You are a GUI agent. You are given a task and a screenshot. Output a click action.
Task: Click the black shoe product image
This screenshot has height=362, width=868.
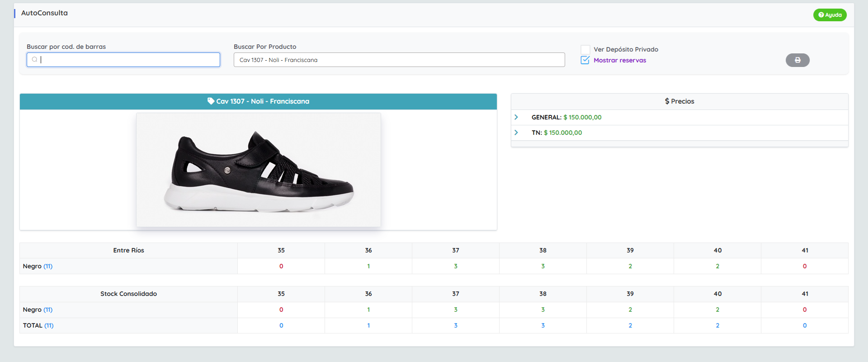pos(258,170)
